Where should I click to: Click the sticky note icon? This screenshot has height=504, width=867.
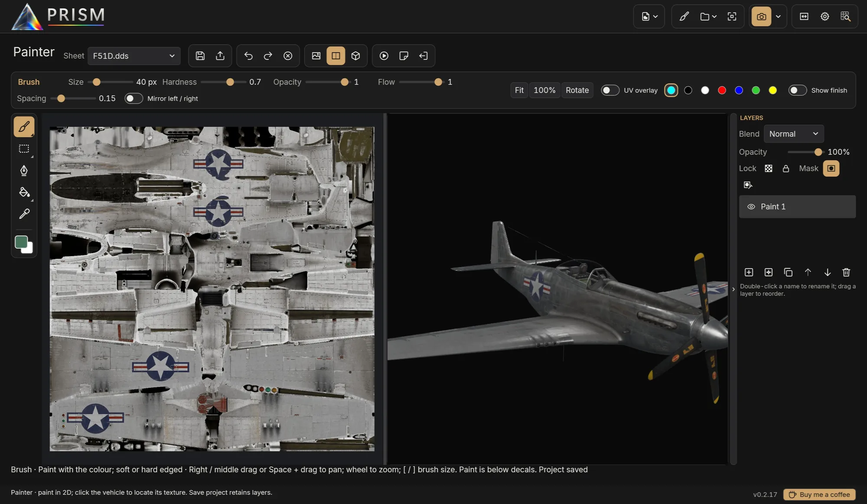(x=404, y=55)
